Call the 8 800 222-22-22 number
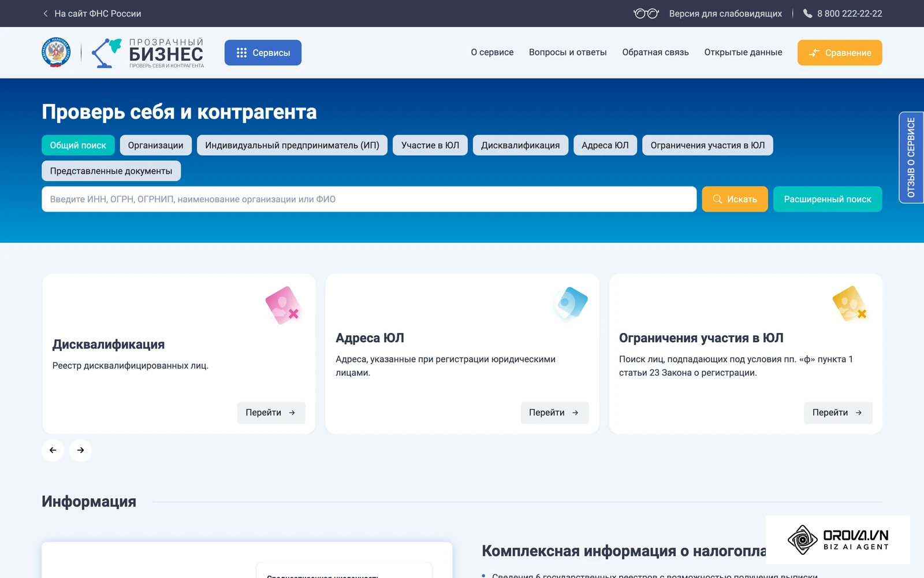 point(849,13)
